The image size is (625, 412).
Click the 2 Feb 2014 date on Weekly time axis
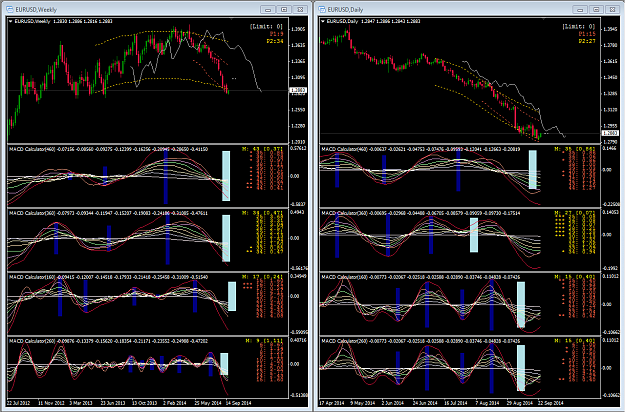(x=175, y=403)
